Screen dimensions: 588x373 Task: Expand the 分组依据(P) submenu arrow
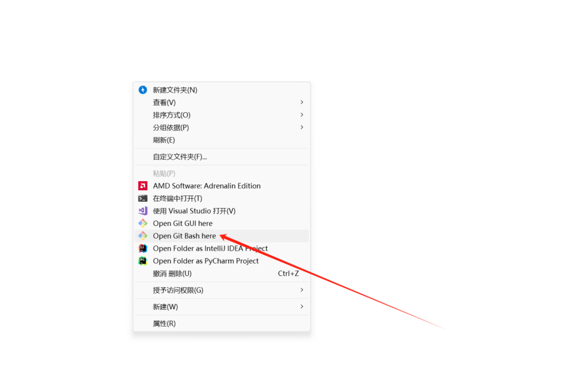tap(301, 127)
